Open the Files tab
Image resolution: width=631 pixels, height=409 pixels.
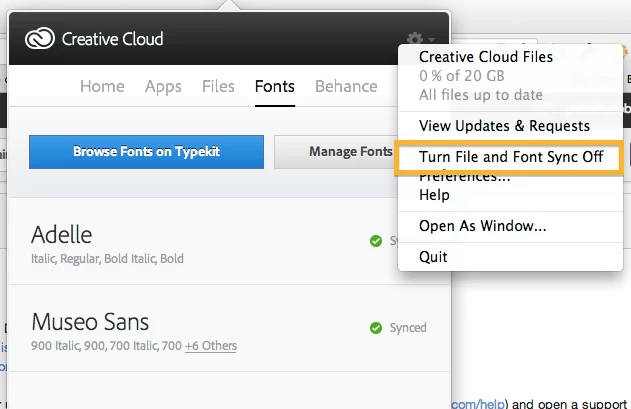[218, 86]
